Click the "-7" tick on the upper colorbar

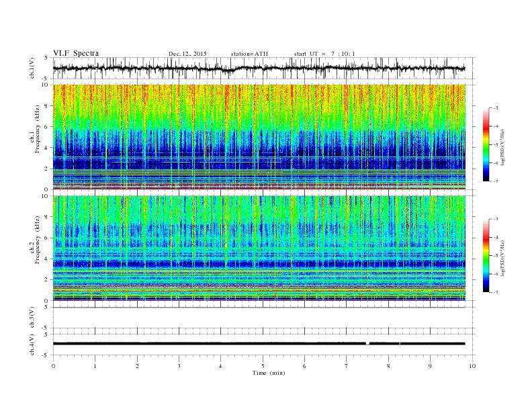pyautogui.click(x=496, y=181)
